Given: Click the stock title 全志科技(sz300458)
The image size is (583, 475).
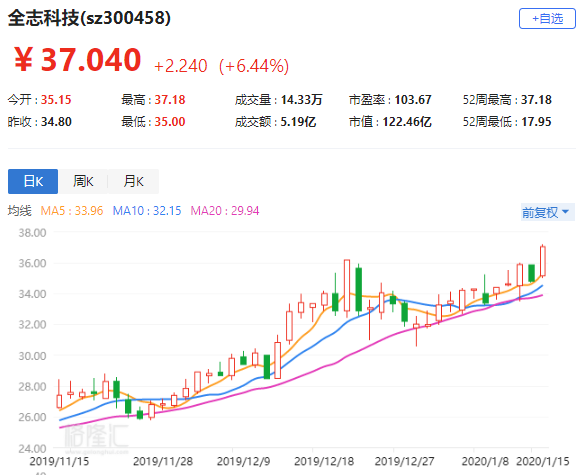Looking at the screenshot, I should (x=89, y=18).
